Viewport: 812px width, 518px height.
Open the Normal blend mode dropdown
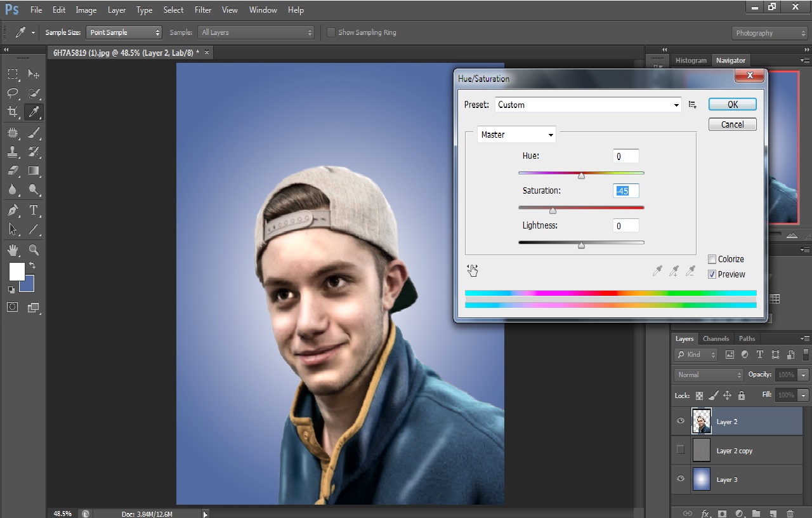tap(709, 375)
